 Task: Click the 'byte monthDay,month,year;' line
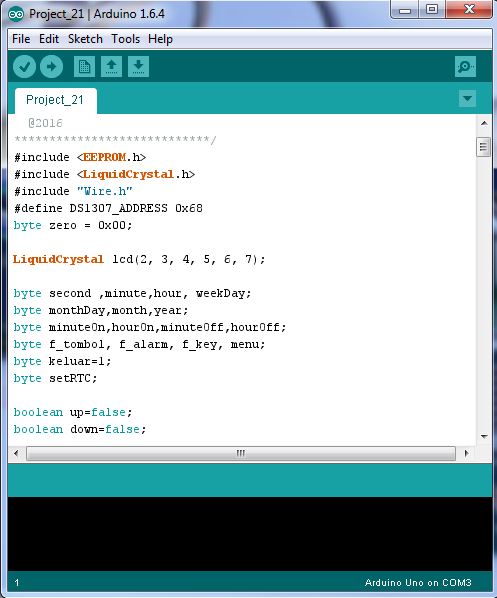(101, 310)
